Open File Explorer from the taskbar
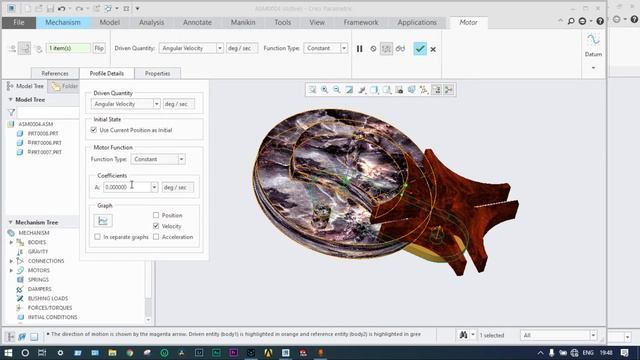Image resolution: width=640 pixels, height=360 pixels. pyautogui.click(x=112, y=353)
